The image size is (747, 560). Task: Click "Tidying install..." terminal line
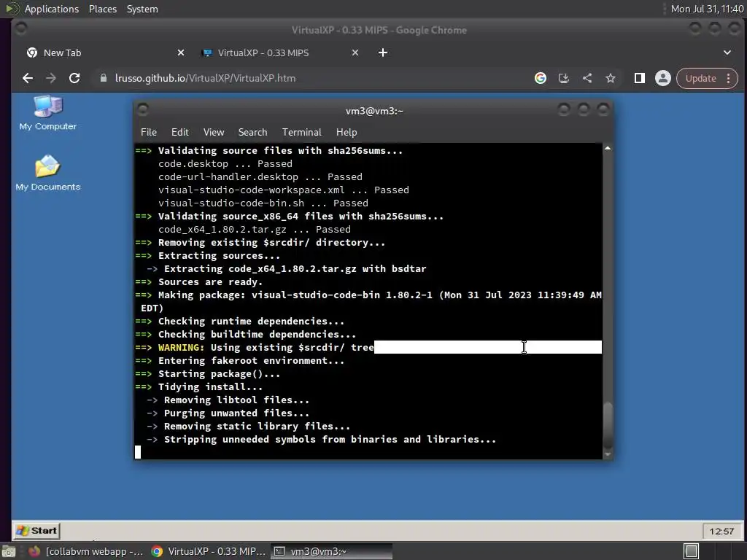pos(210,387)
